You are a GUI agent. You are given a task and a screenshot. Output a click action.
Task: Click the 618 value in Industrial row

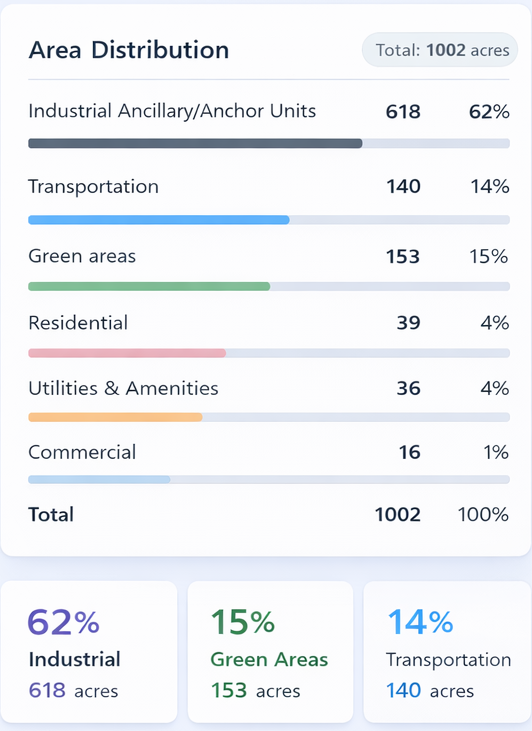click(x=403, y=112)
